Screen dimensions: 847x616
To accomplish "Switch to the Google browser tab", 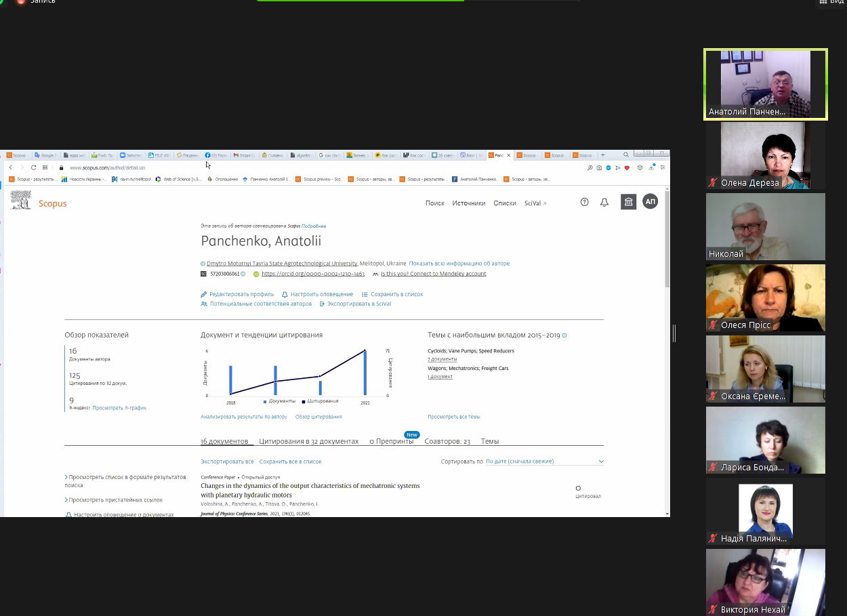I will (x=47, y=155).
